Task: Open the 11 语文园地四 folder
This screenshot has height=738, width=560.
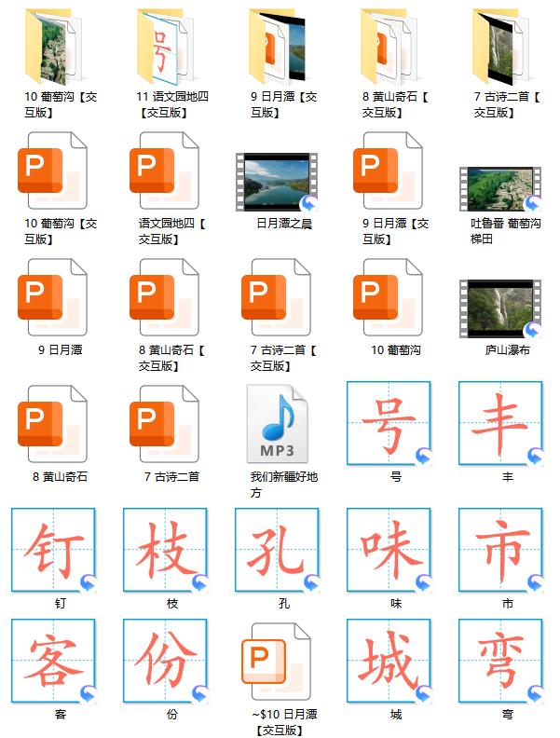Action: 164,47
